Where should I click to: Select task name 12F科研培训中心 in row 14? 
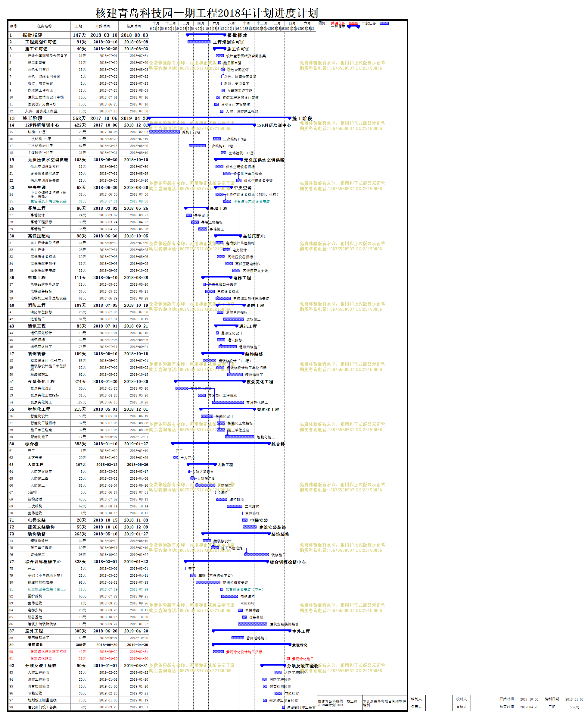[42, 125]
